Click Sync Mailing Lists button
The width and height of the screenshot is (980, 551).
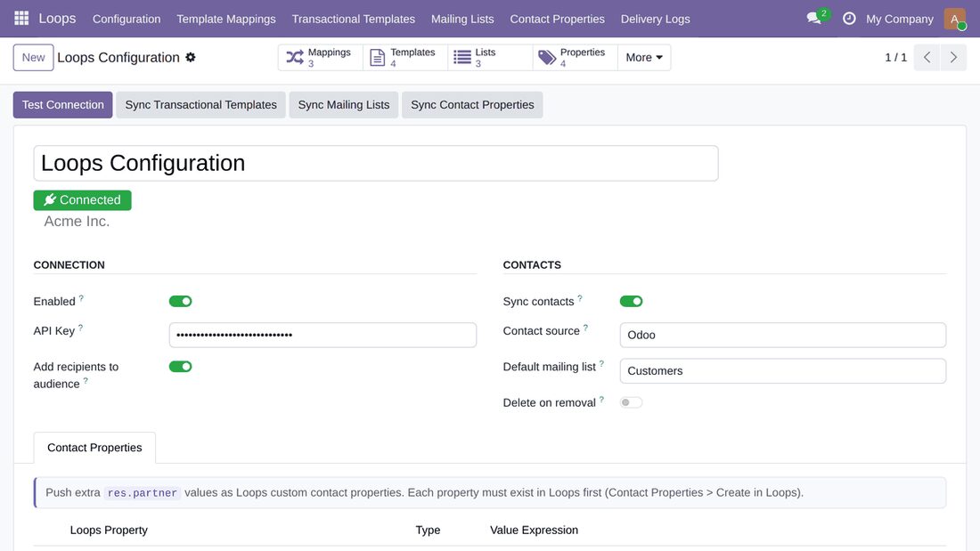pos(344,105)
